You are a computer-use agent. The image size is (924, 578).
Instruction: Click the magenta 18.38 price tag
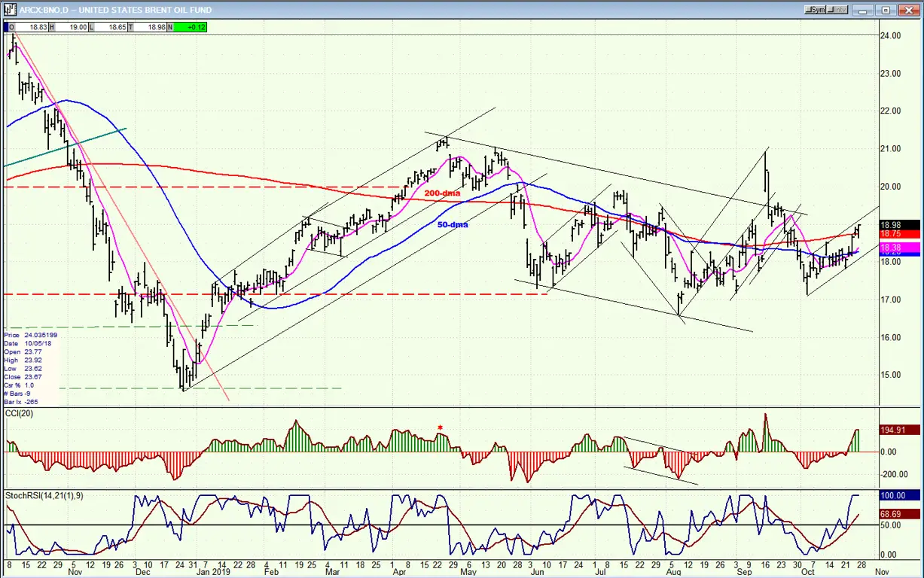[900, 247]
